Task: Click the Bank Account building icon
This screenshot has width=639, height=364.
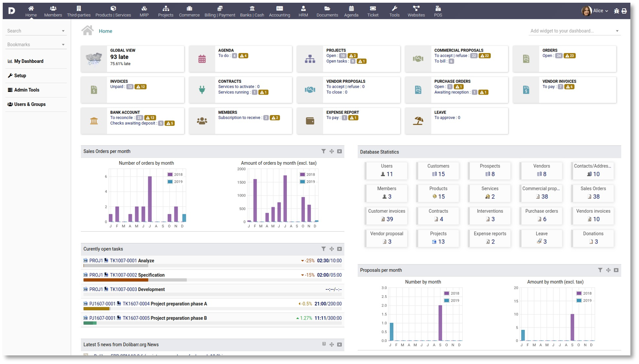Action: 94,121
